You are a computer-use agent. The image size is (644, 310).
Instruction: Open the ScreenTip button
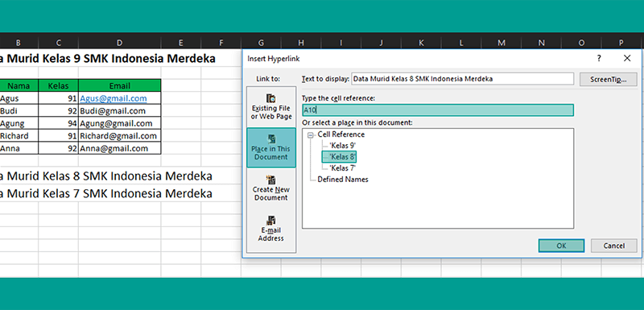(609, 79)
